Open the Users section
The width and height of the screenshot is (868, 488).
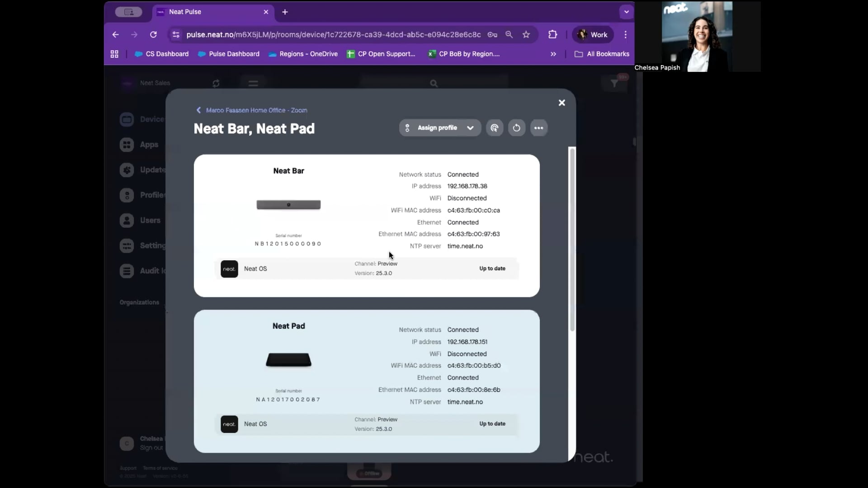coord(127,221)
